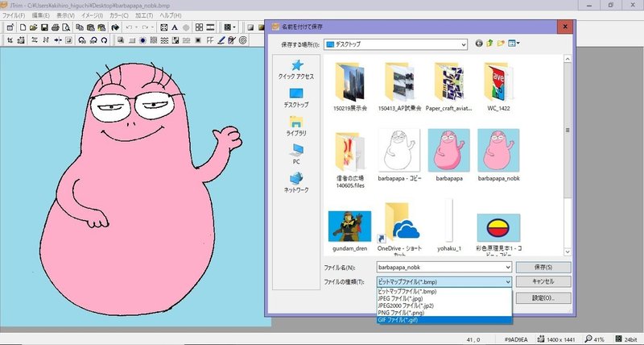Click the キャンセル button

coord(543,281)
